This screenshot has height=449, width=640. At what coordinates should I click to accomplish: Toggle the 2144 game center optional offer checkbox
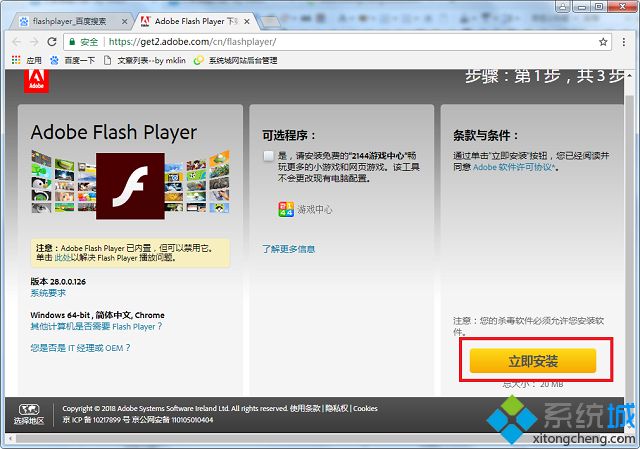[268, 156]
